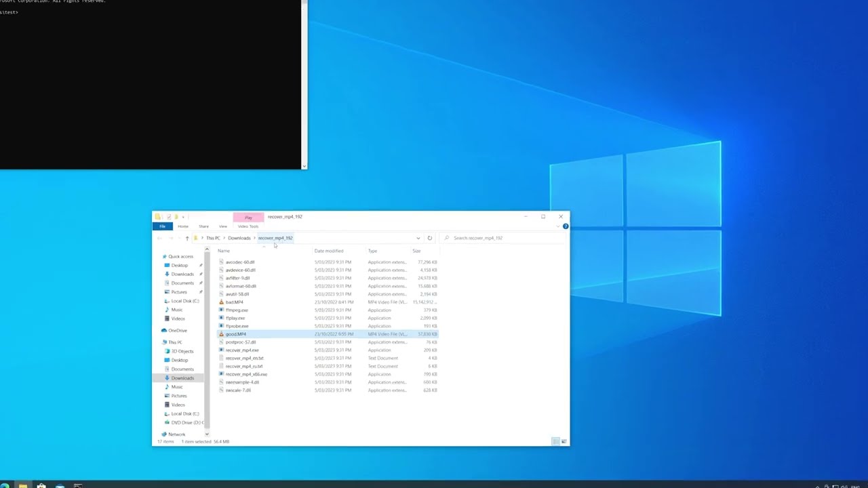Sort by the Size column header
The image size is (868, 488).
point(416,251)
